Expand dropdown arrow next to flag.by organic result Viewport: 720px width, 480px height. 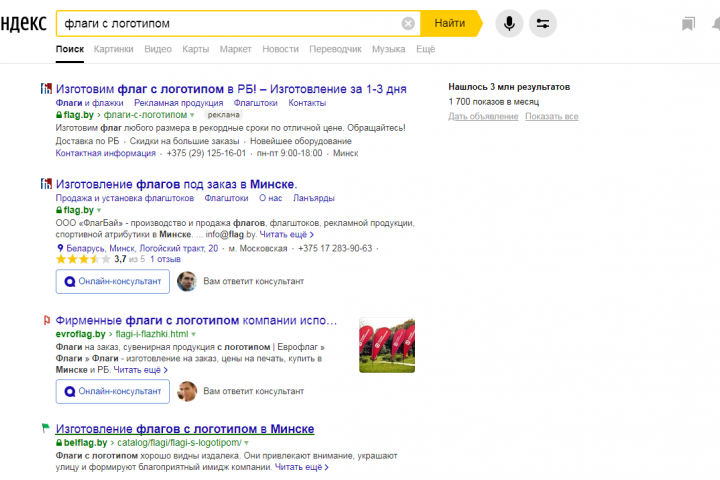[x=99, y=210]
